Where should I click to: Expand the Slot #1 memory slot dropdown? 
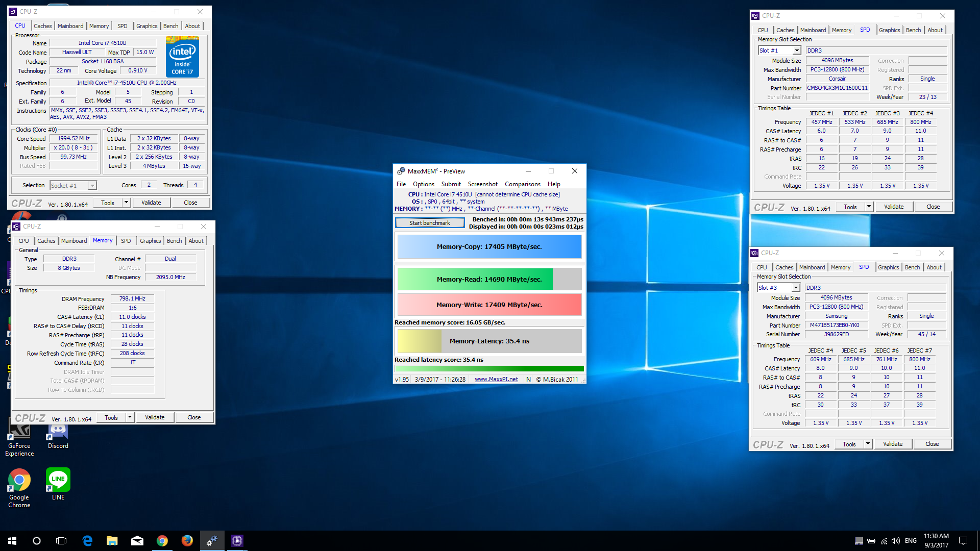coord(797,51)
